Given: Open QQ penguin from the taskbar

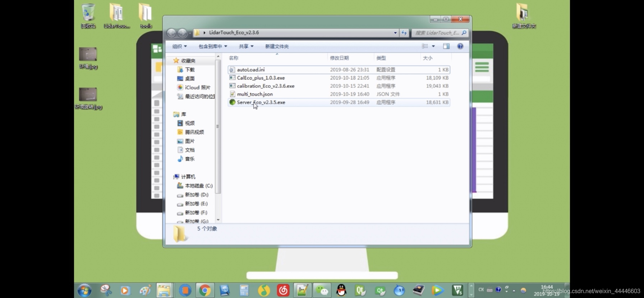Looking at the screenshot, I should [341, 290].
